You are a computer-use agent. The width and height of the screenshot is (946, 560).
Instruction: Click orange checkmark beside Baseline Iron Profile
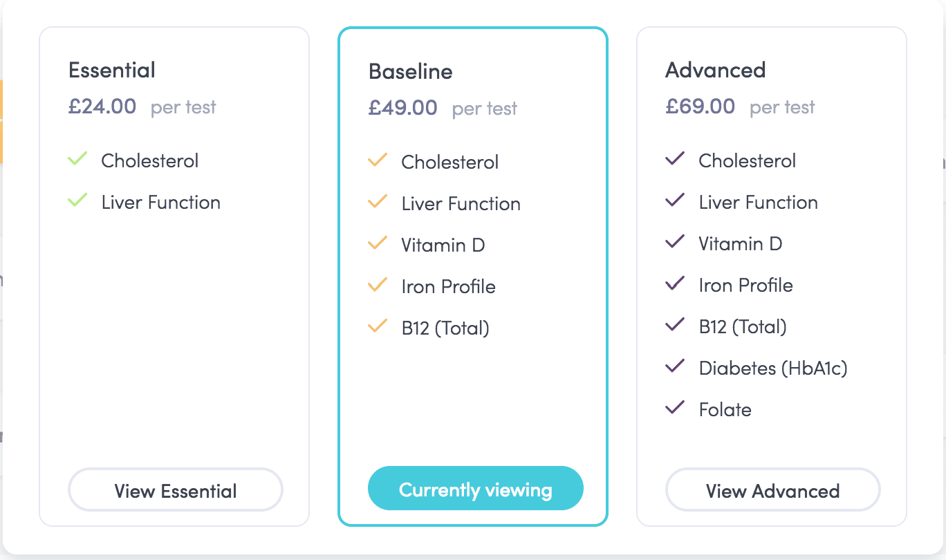pos(378,286)
